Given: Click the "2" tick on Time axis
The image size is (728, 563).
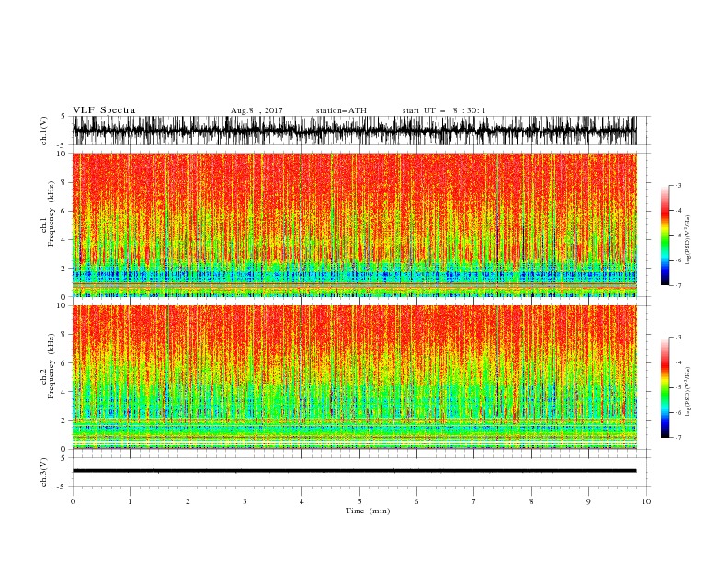Looking at the screenshot, I should tap(188, 501).
